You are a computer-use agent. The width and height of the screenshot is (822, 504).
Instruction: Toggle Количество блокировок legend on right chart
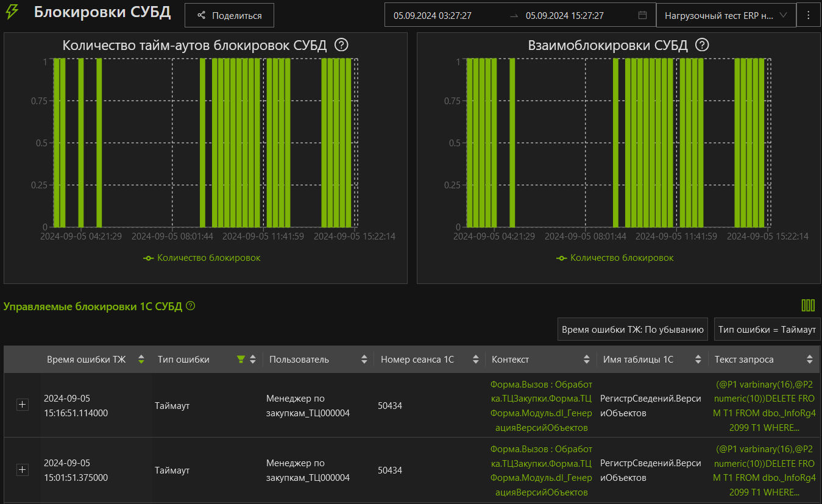pyautogui.click(x=615, y=258)
